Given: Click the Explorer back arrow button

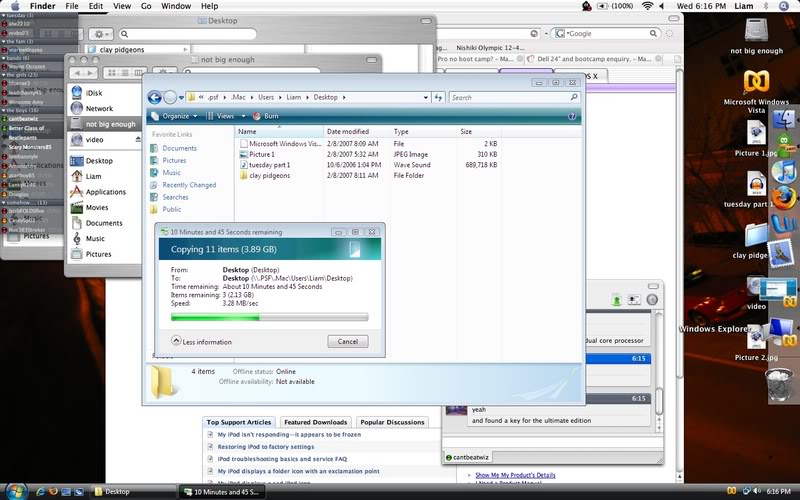Looking at the screenshot, I should pos(154,97).
